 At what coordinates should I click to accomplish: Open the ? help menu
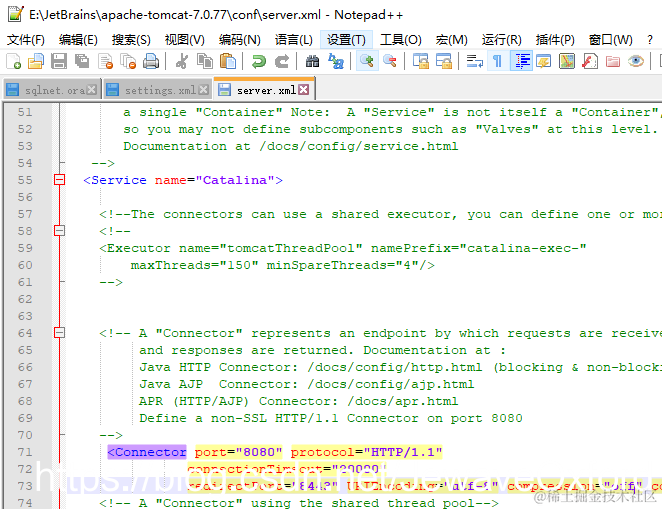pos(649,40)
